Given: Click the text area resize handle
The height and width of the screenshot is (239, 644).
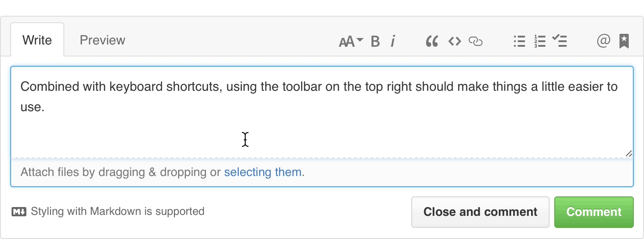Looking at the screenshot, I should click(629, 153).
